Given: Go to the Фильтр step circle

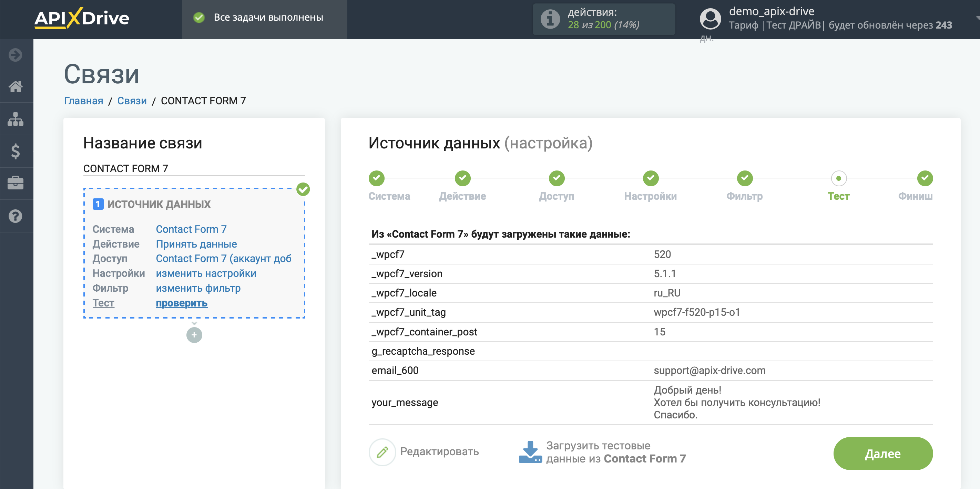Looking at the screenshot, I should pyautogui.click(x=745, y=178).
